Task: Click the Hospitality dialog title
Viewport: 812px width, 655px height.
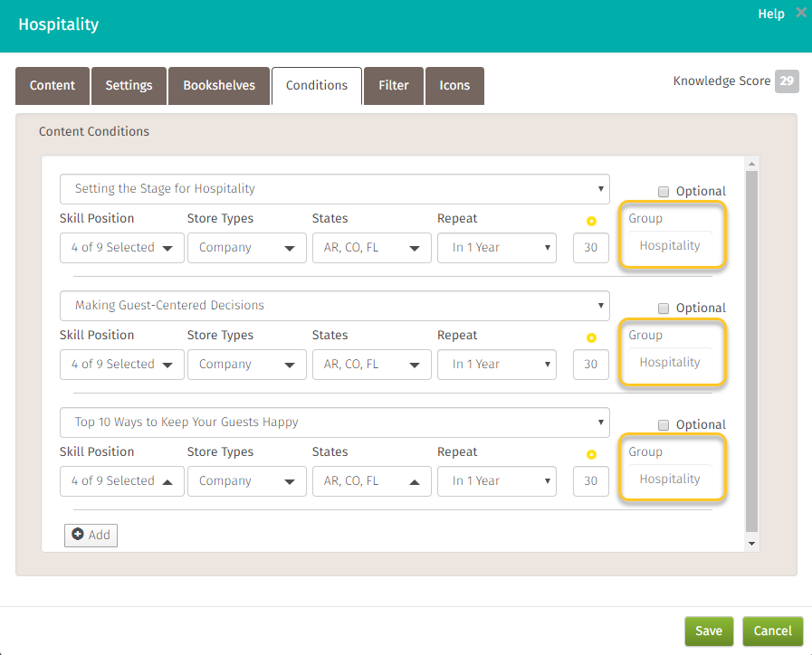Action: pyautogui.click(x=59, y=24)
